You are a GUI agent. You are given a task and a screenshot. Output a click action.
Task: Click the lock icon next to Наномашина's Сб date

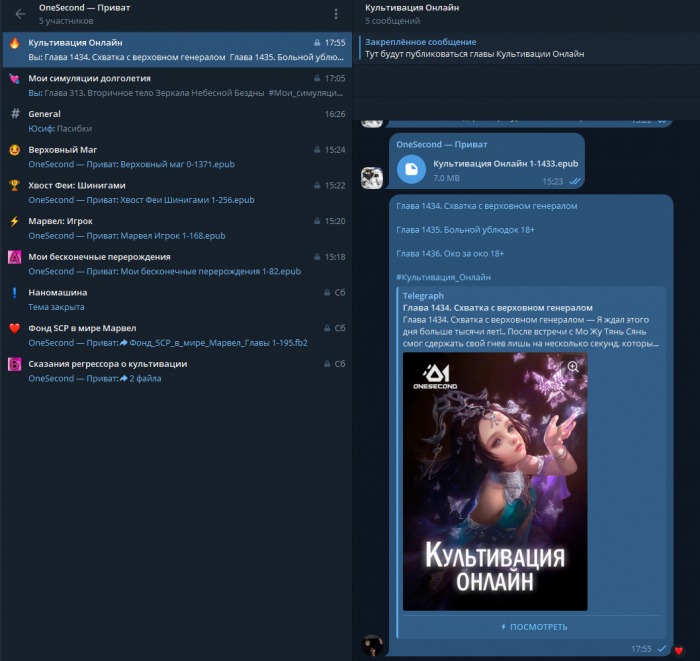click(x=327, y=293)
